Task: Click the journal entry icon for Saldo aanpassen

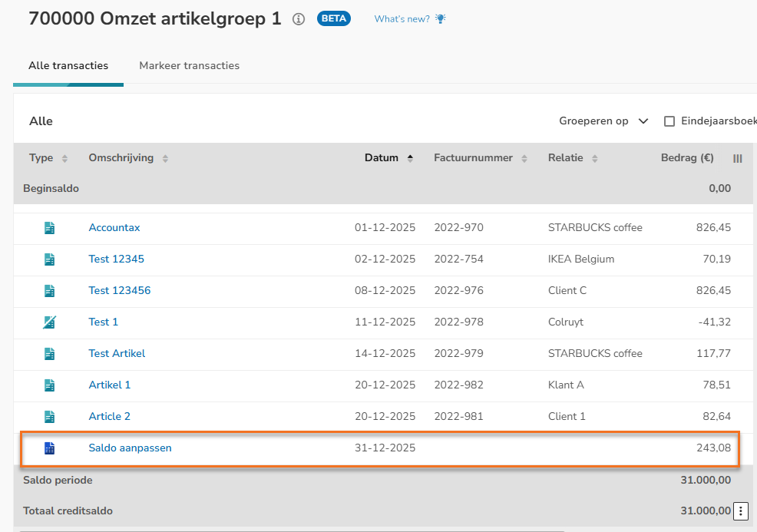Action: click(50, 448)
